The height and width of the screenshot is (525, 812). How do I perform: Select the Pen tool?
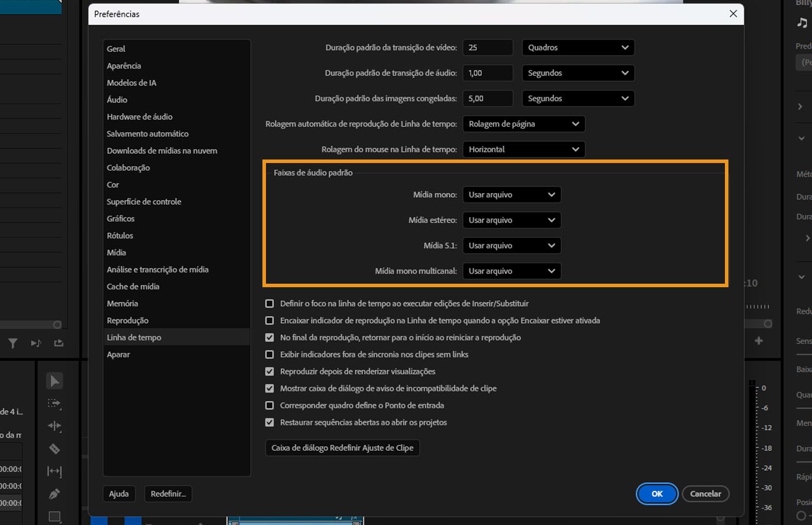54,493
